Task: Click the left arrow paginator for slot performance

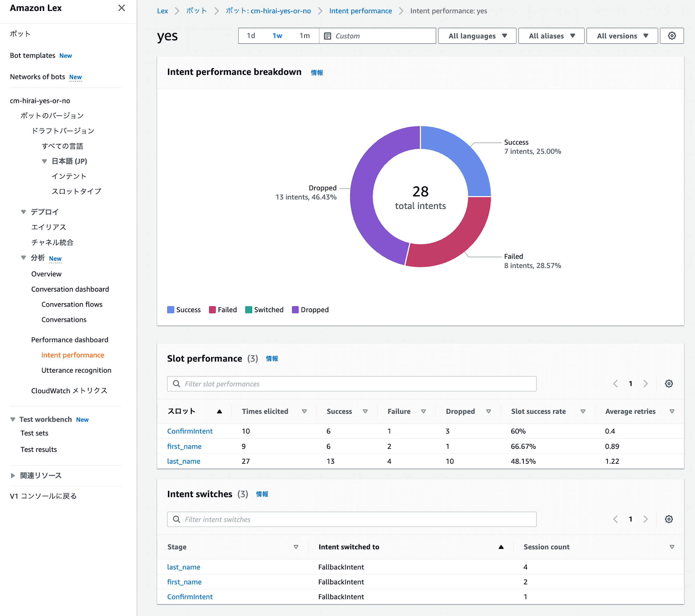Action: click(615, 383)
